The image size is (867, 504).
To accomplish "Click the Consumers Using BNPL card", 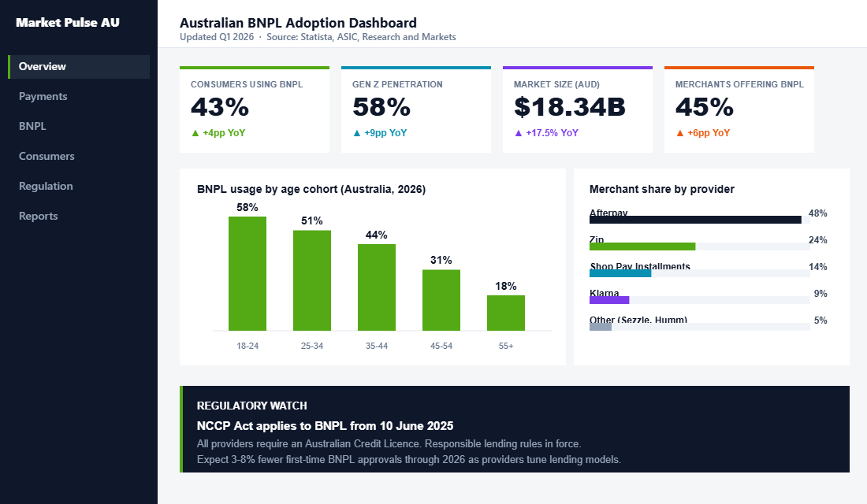I will pos(254,109).
